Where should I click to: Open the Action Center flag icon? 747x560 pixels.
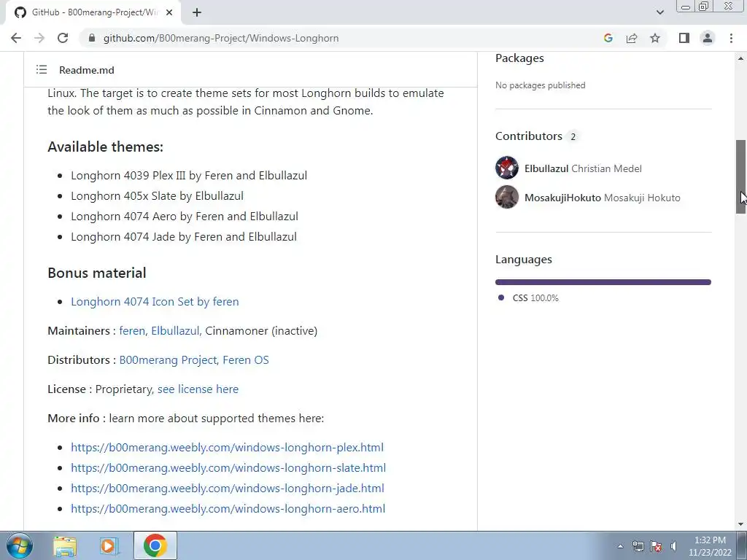pyautogui.click(x=656, y=546)
